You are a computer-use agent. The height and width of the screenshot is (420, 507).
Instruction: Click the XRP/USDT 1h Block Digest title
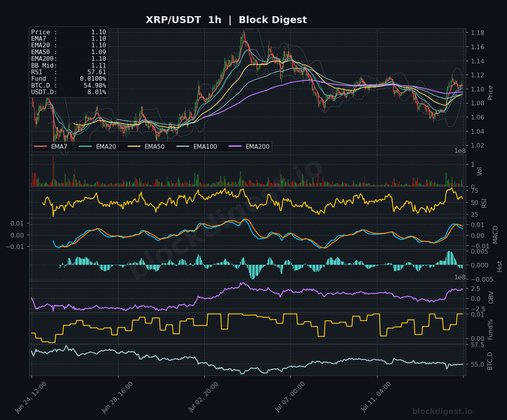tap(226, 20)
